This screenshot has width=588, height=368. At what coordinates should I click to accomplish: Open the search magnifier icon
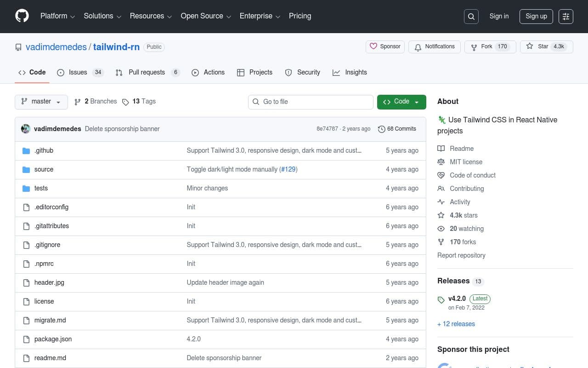pos(471,17)
